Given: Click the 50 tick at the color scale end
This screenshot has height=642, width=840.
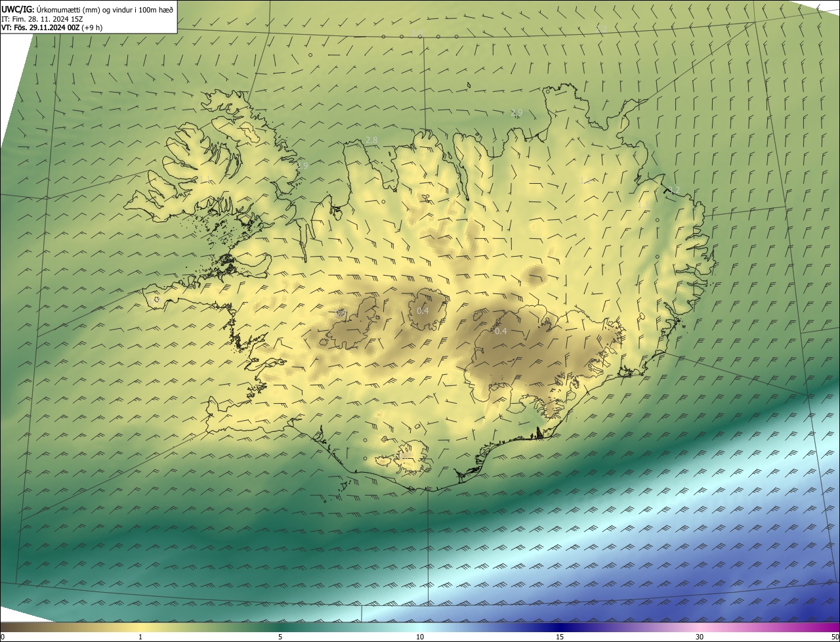Looking at the screenshot, I should tap(835, 637).
